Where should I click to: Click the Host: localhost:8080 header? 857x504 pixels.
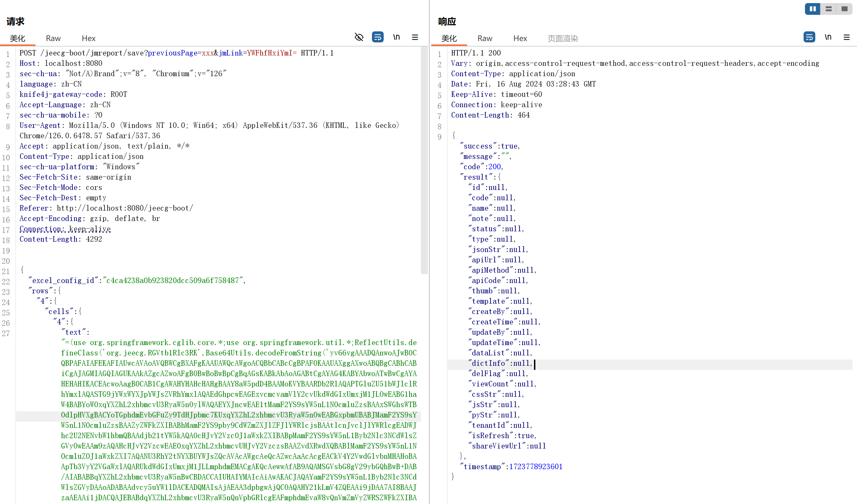(61, 63)
